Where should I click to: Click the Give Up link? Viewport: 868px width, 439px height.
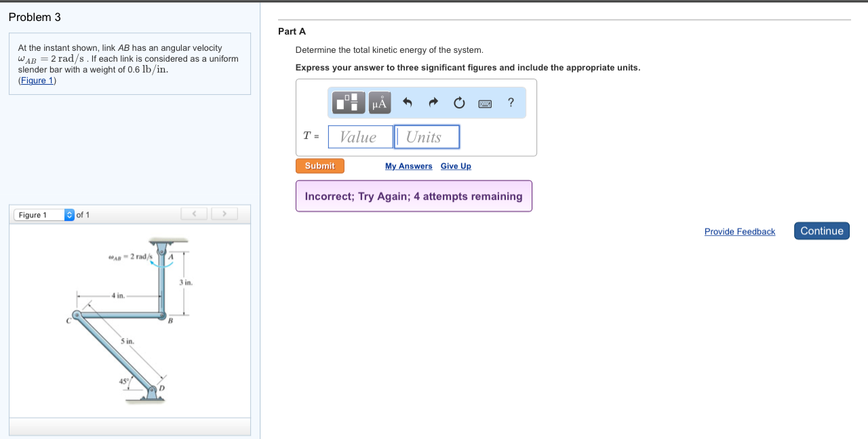[x=456, y=166]
